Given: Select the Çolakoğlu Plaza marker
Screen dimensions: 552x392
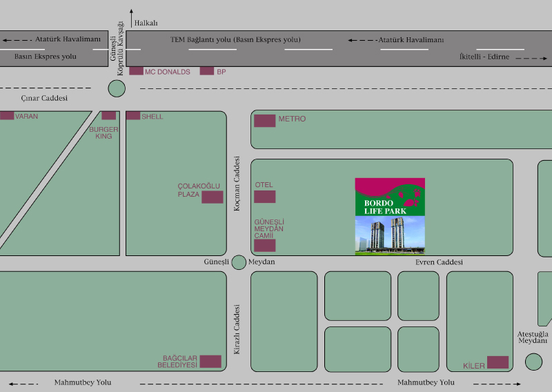Looking at the screenshot, I should [x=213, y=197].
